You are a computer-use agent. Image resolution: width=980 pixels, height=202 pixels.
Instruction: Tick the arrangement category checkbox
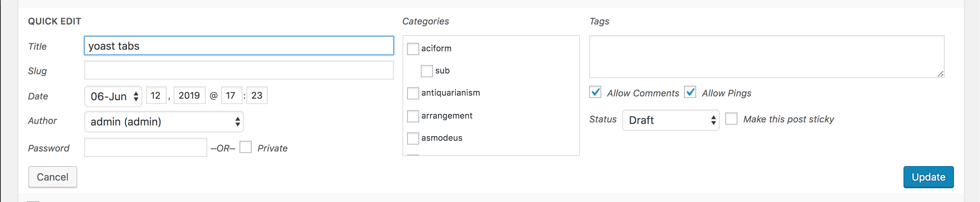click(413, 116)
